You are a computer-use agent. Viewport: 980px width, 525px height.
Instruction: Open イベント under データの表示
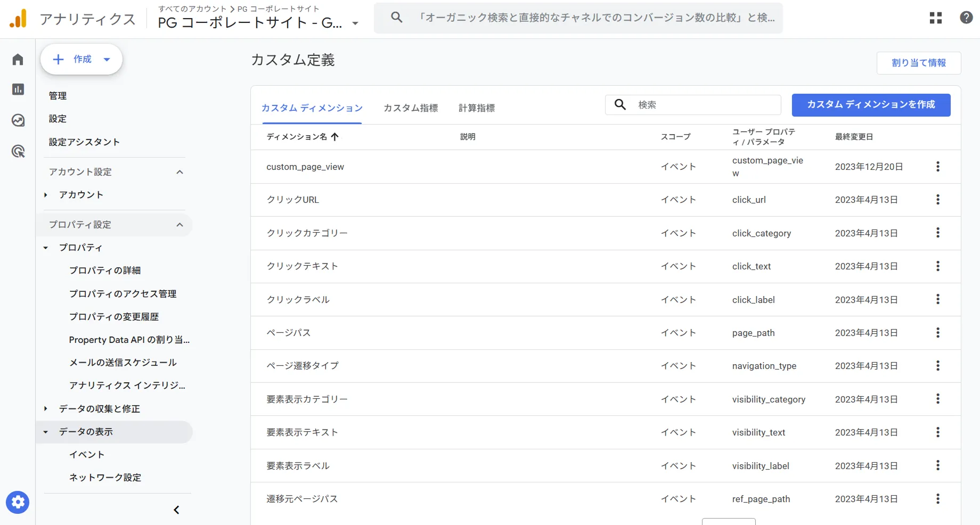pyautogui.click(x=87, y=455)
